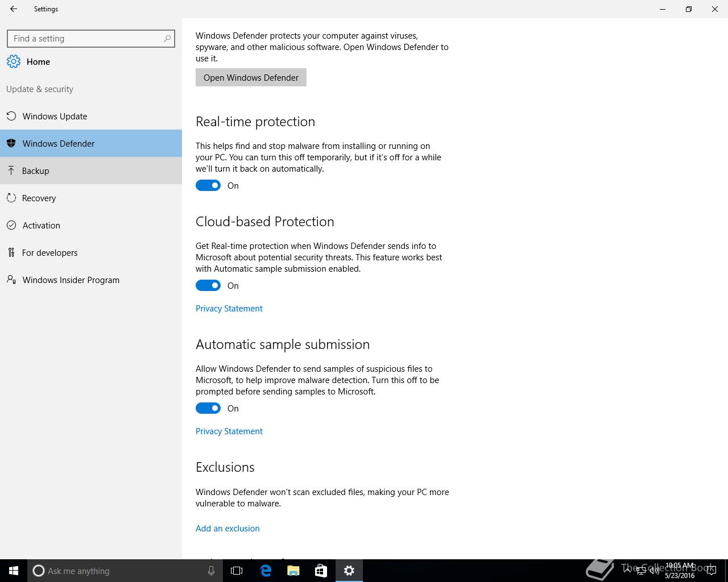Select Windows Defender in sidebar
The width and height of the screenshot is (728, 582).
pyautogui.click(x=91, y=143)
